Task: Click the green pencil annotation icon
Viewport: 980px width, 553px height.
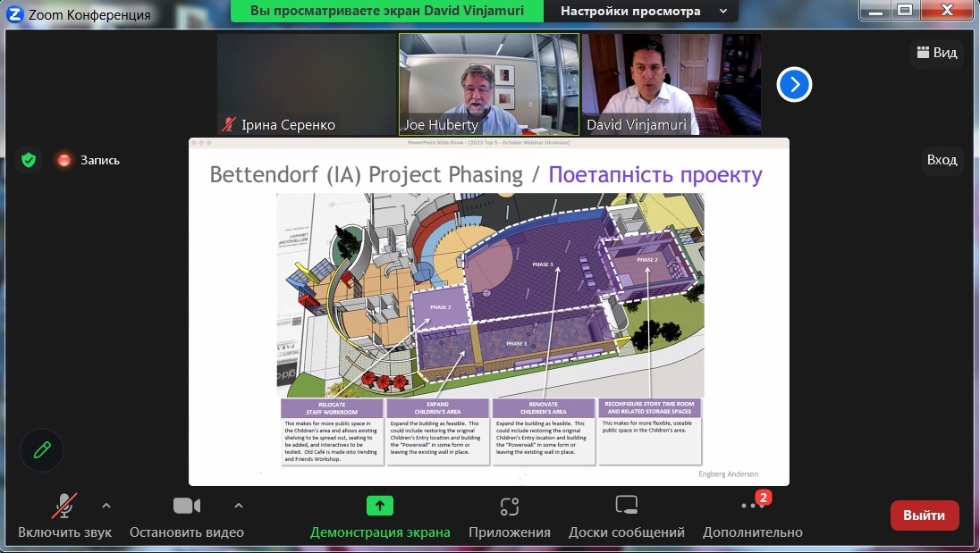Action: (42, 449)
